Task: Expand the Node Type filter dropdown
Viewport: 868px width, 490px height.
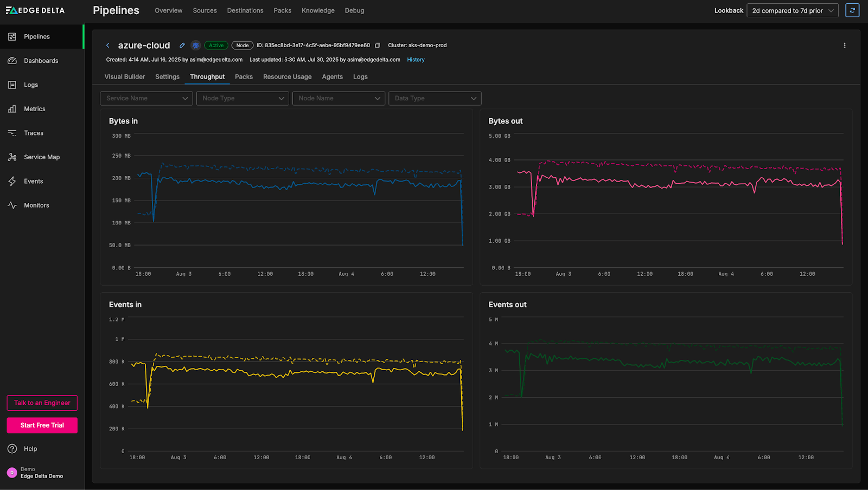Action: (x=242, y=98)
